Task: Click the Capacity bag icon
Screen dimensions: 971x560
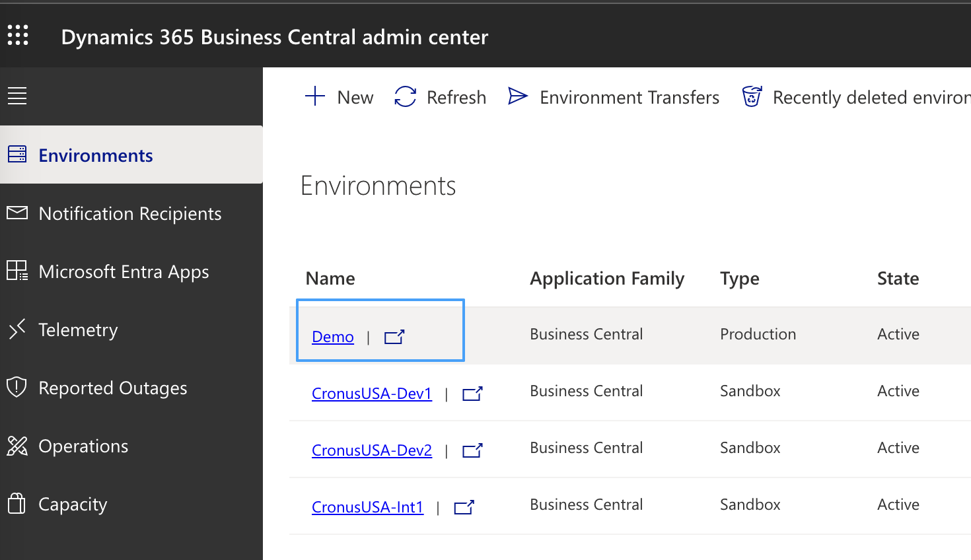Action: pos(17,503)
